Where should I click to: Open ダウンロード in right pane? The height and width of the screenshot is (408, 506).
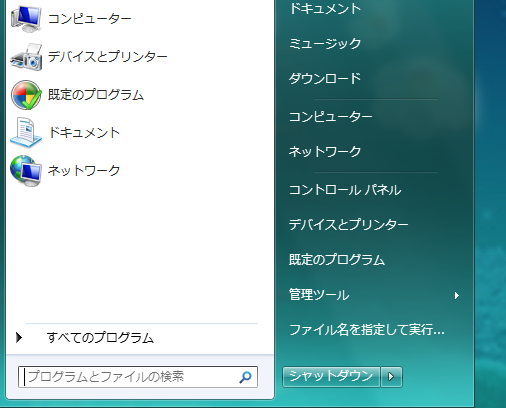325,79
